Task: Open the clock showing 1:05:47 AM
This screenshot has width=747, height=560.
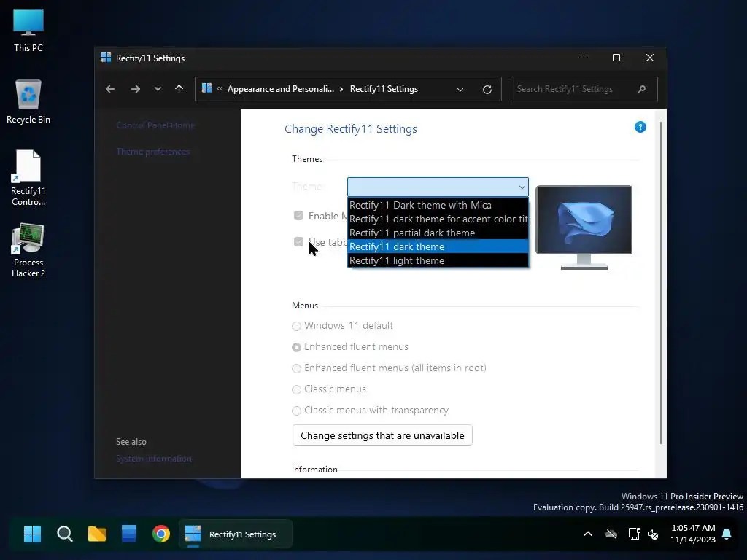Action: point(693,534)
